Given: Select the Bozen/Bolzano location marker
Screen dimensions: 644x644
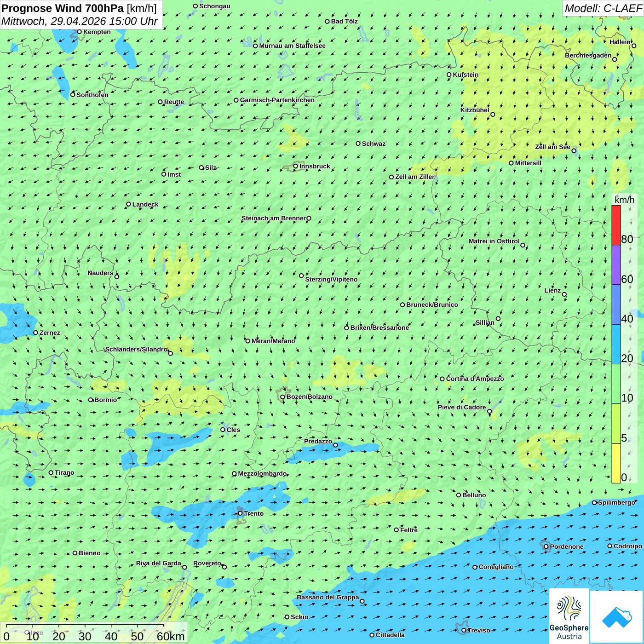Looking at the screenshot, I should pos(282,397).
